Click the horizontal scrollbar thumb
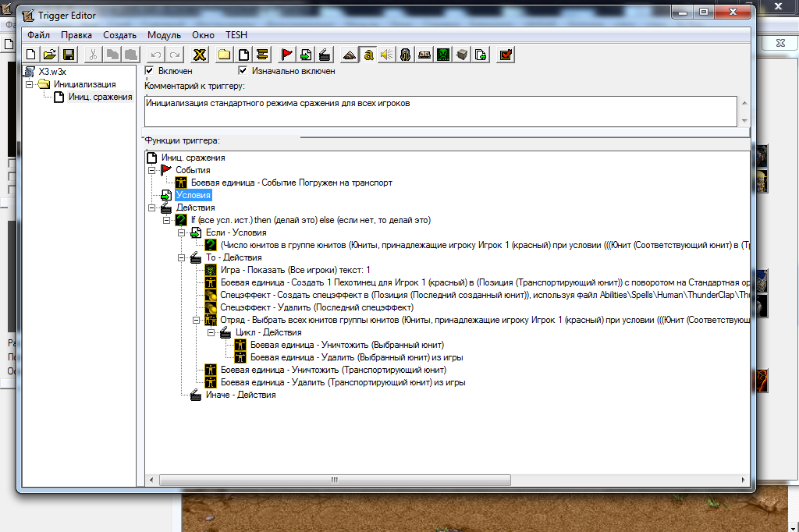 335,480
